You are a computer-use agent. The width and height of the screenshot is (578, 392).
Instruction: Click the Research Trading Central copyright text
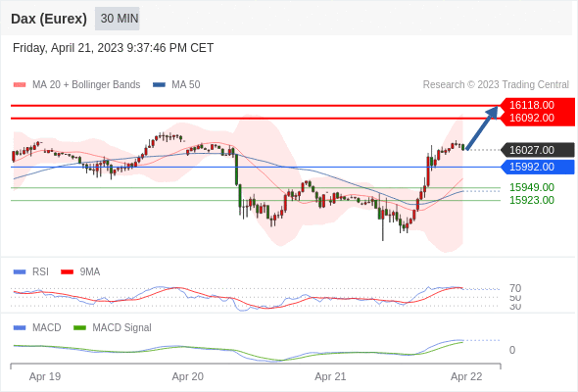[496, 85]
